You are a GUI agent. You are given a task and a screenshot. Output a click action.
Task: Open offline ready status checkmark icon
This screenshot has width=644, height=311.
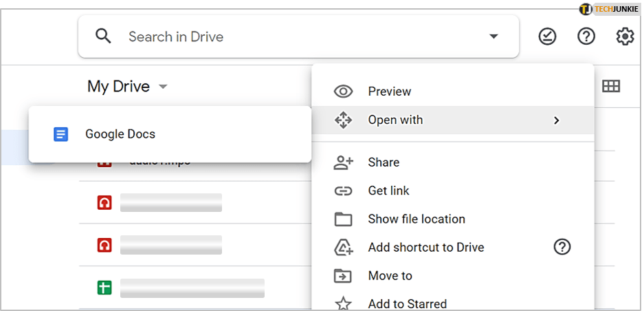547,36
